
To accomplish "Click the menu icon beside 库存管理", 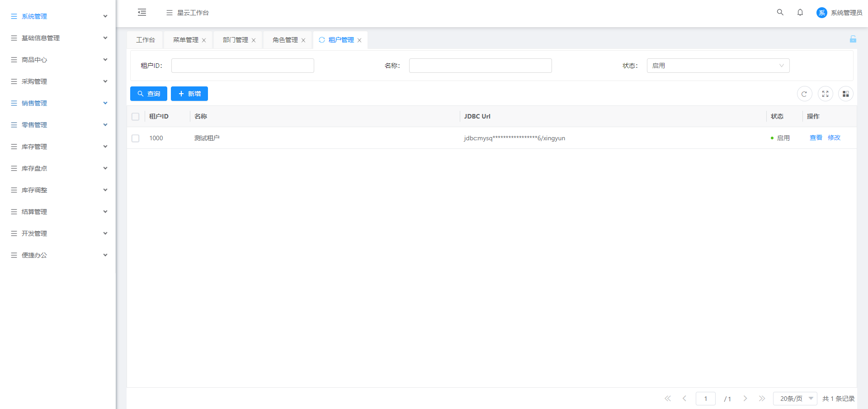I will [14, 147].
